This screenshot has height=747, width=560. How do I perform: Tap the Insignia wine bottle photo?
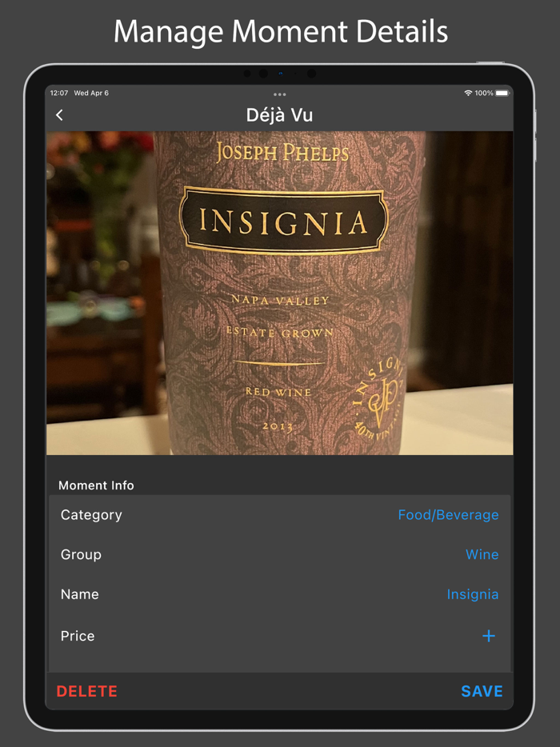(x=280, y=293)
